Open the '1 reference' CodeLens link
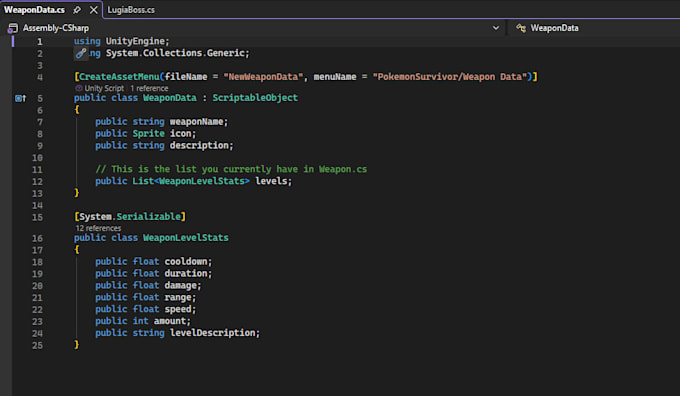The width and height of the screenshot is (680, 396). pyautogui.click(x=149, y=88)
